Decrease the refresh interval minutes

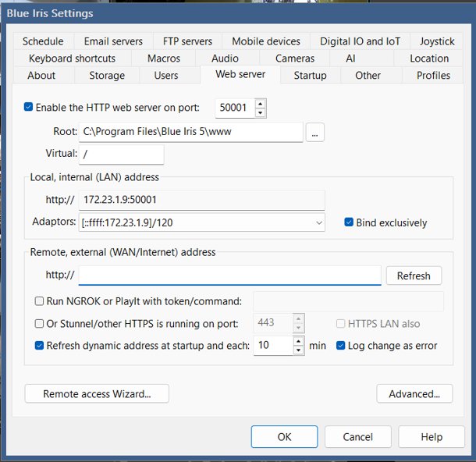298,350
